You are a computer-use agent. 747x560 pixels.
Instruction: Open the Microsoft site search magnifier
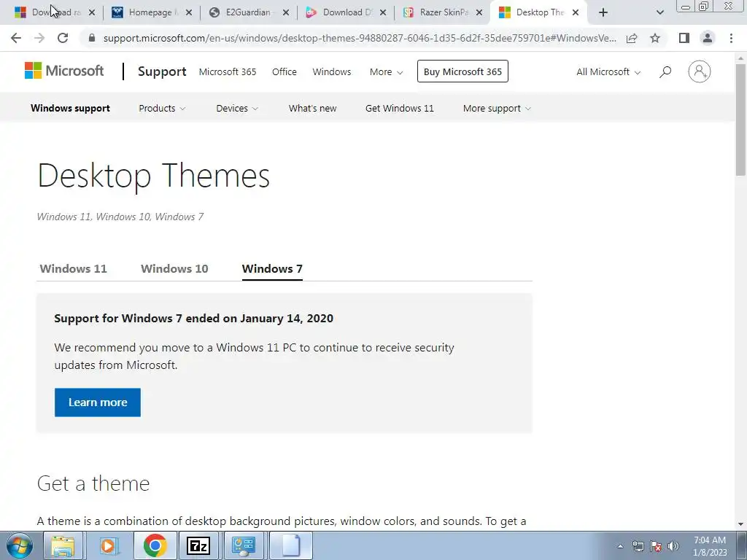(x=665, y=71)
